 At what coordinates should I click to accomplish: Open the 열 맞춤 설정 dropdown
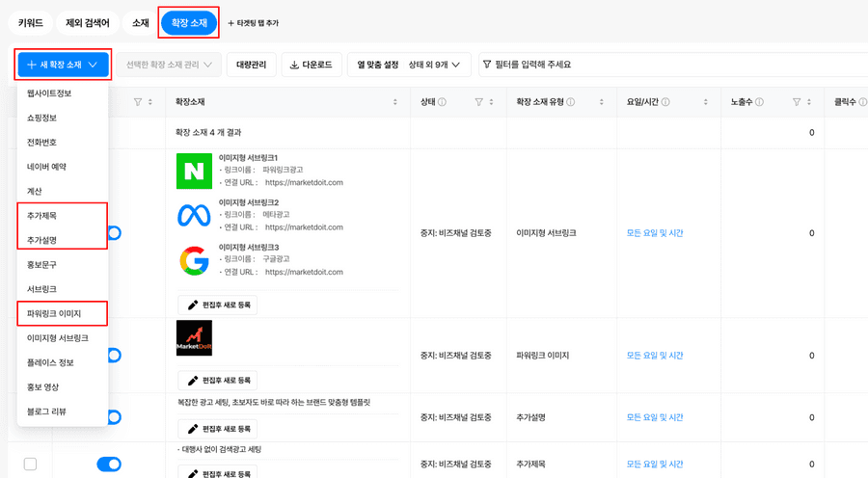[x=409, y=65]
